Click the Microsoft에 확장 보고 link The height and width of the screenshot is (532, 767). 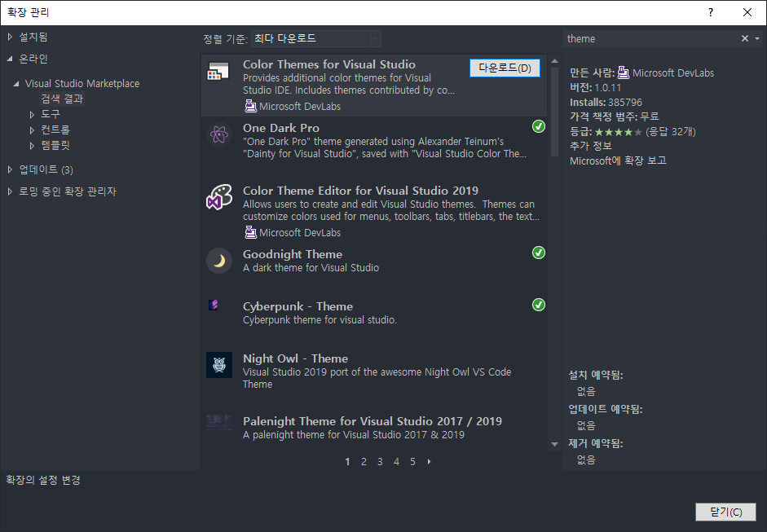(x=618, y=160)
